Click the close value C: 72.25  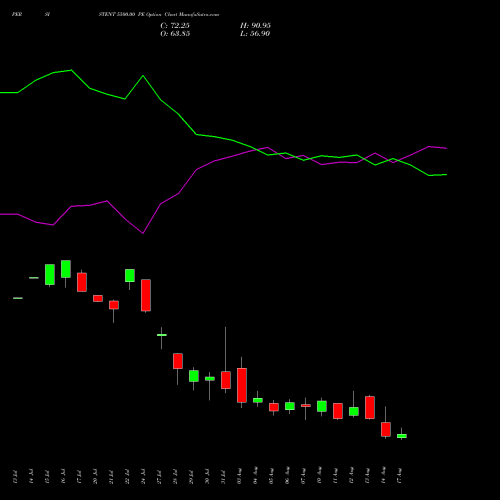(175, 26)
